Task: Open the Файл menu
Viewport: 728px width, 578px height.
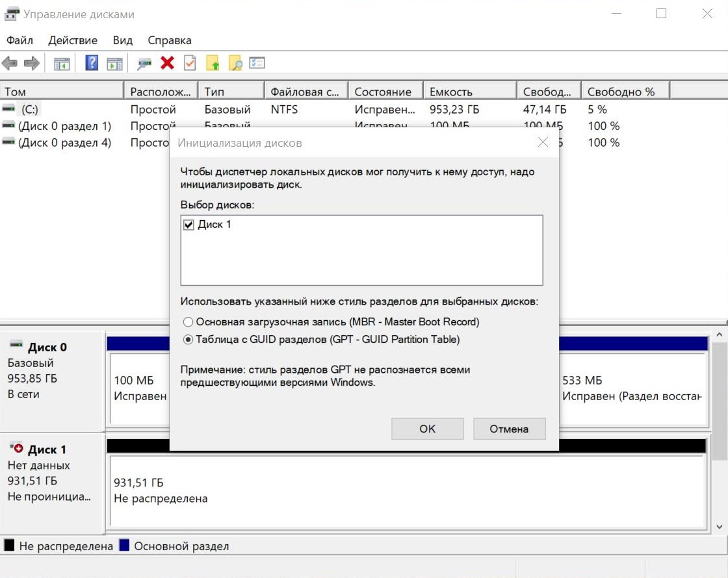Action: pos(19,40)
